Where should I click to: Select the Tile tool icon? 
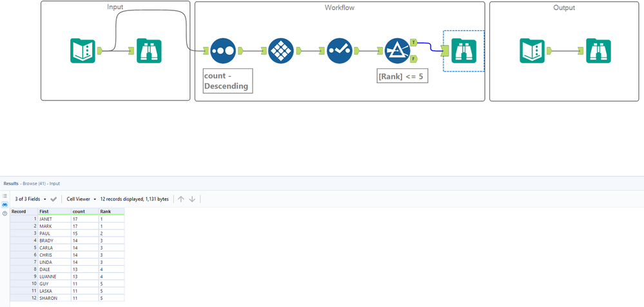point(281,50)
